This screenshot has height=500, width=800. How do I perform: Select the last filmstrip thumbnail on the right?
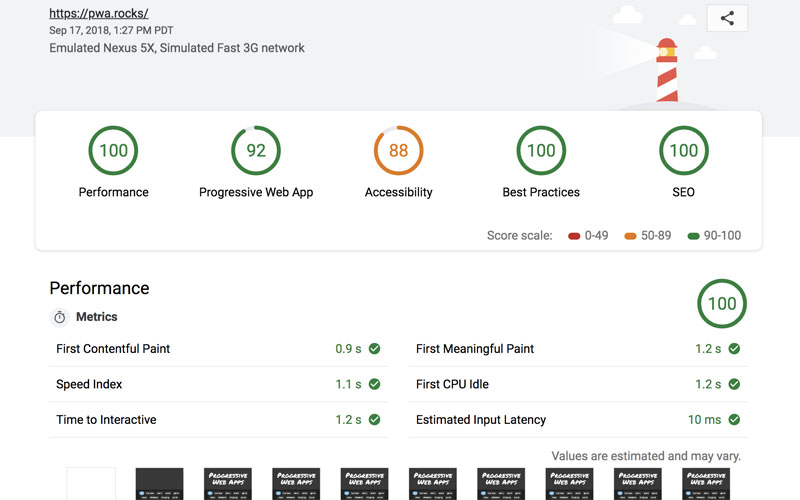pyautogui.click(x=706, y=484)
